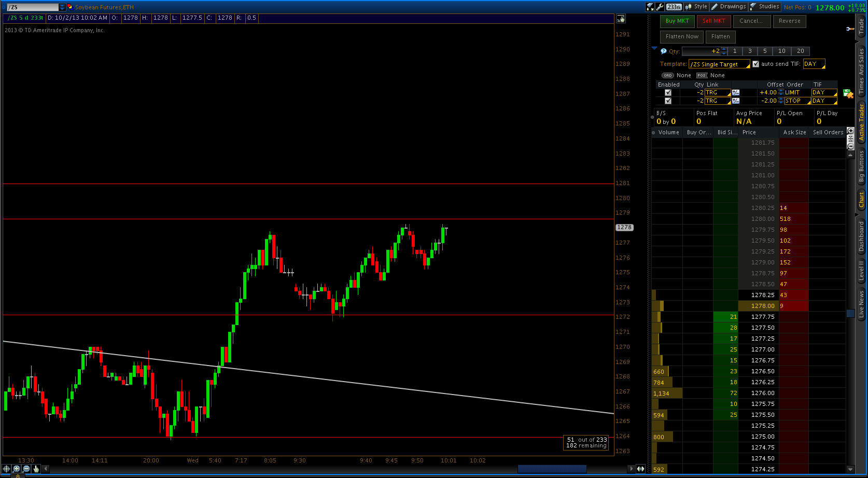Click the Flatten Now button
868x478 pixels.
pos(682,37)
